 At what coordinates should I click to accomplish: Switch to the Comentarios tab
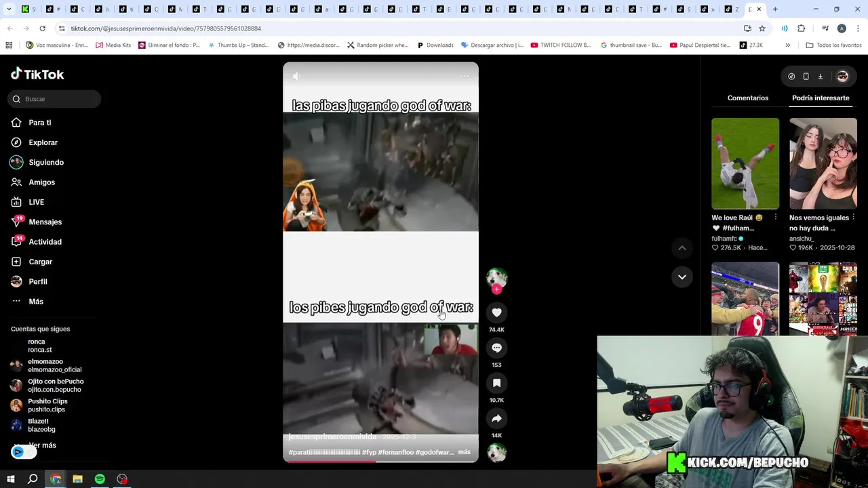[748, 98]
